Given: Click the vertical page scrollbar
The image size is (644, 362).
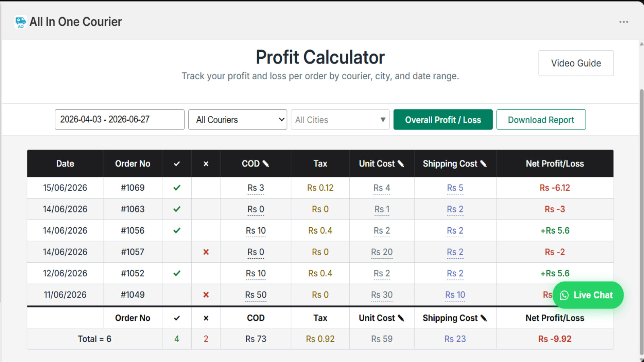Looking at the screenshot, I should click(641, 221).
